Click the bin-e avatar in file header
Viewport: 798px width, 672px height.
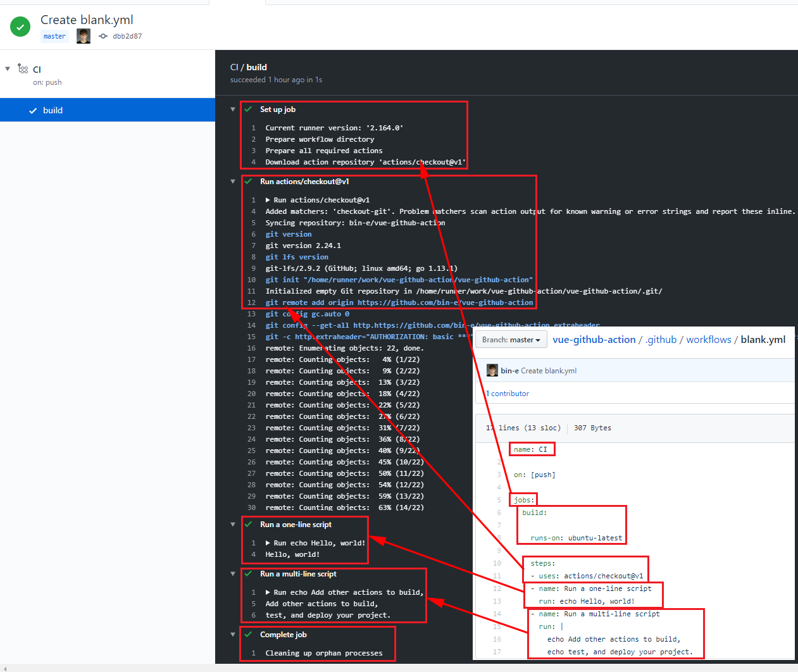click(x=492, y=370)
